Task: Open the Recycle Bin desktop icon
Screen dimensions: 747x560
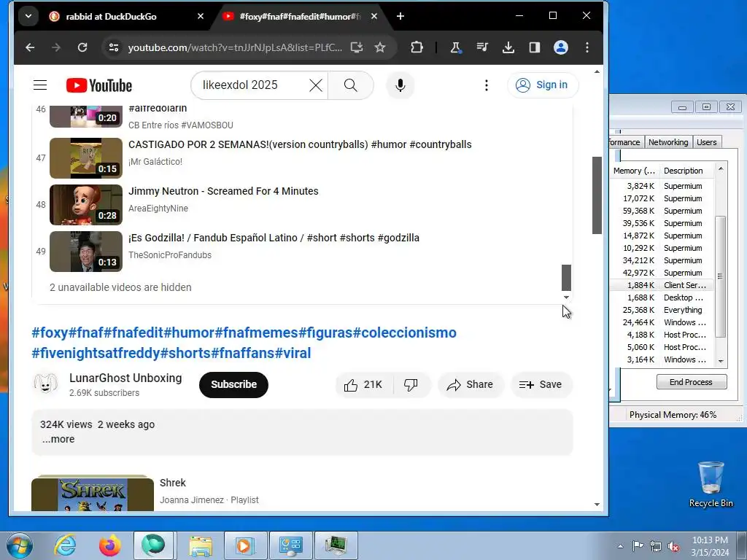Action: pos(711,485)
